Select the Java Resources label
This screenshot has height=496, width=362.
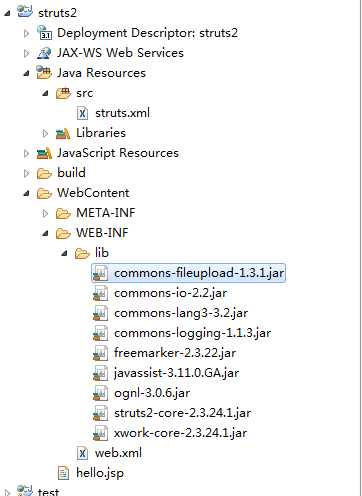pos(101,73)
